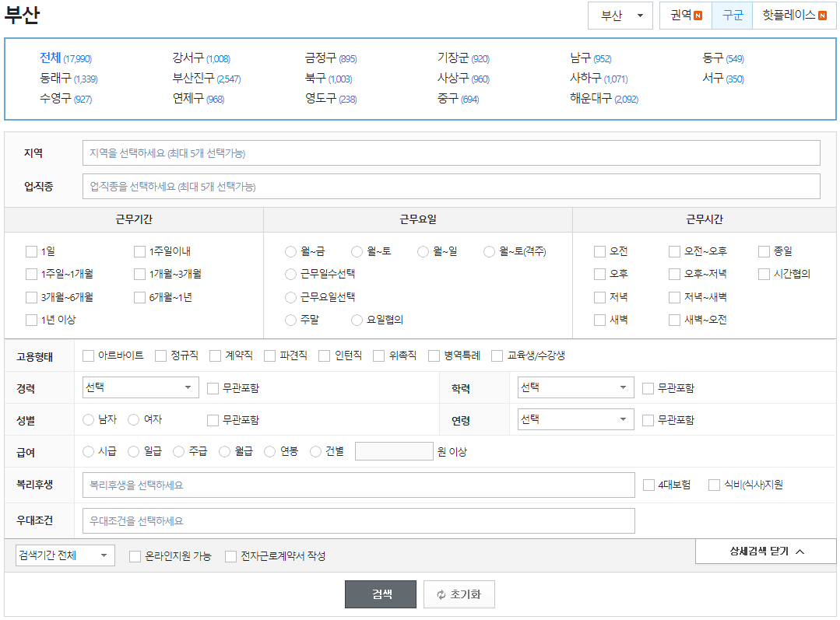Check the 온라인지원 가능 option
The height and width of the screenshot is (620, 840).
[132, 555]
